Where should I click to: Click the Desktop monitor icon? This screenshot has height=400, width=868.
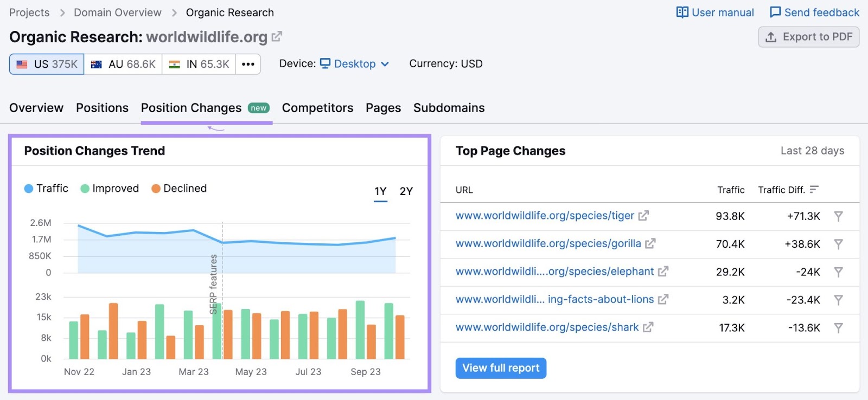coord(325,63)
